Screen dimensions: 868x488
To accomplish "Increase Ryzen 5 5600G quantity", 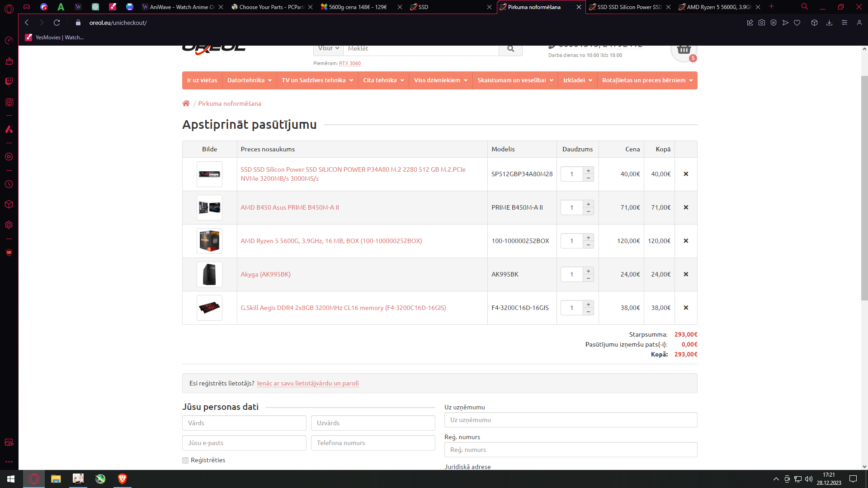I will (588, 238).
